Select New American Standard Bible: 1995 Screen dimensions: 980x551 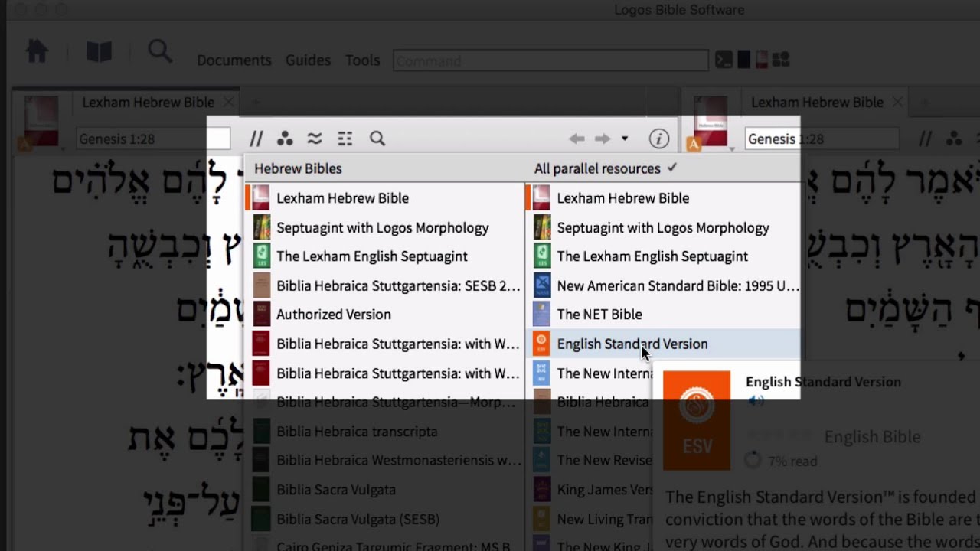pos(663,285)
